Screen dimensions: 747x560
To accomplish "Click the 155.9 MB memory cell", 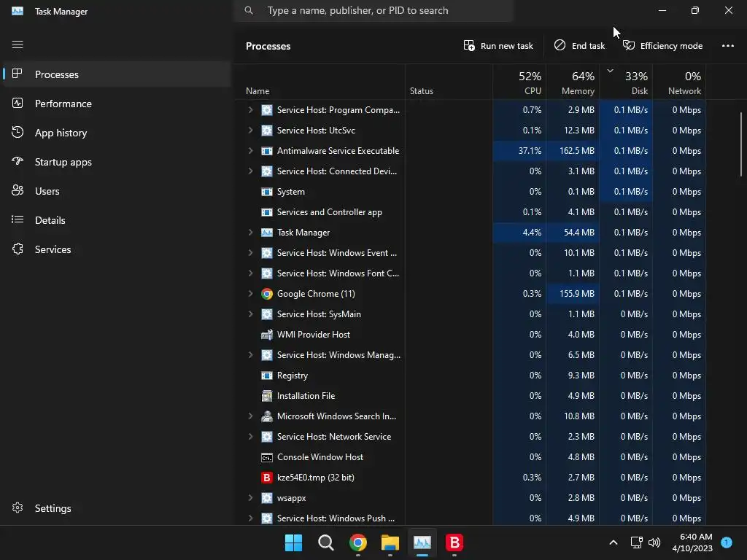I will coord(573,294).
